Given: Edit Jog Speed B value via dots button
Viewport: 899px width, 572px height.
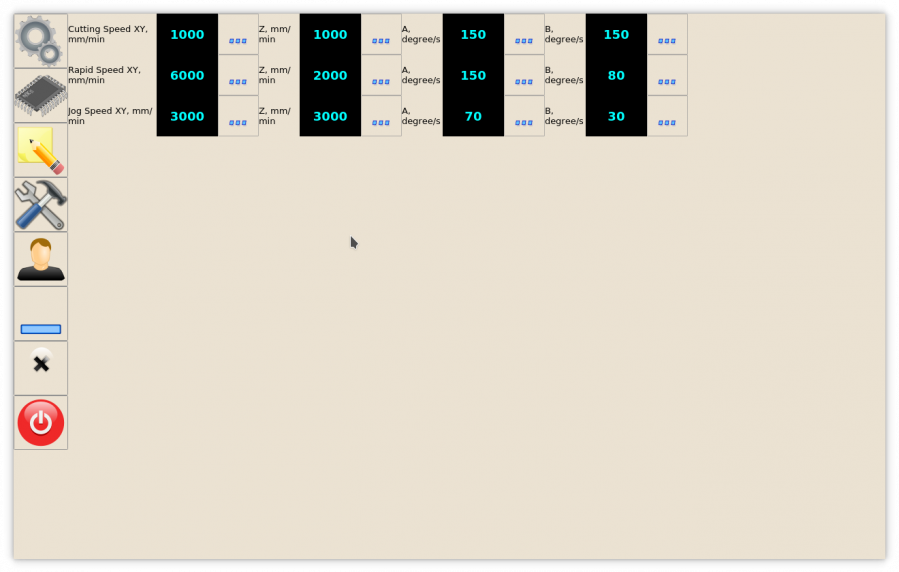Looking at the screenshot, I should click(667, 116).
